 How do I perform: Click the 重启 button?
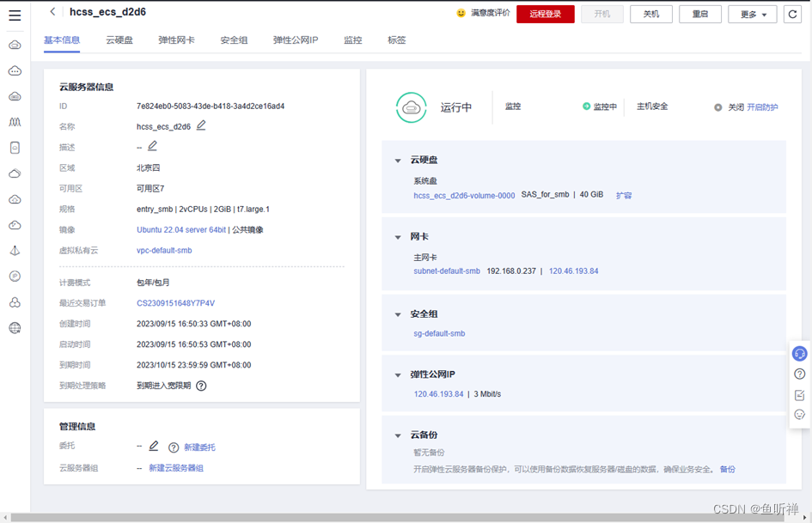(x=700, y=14)
